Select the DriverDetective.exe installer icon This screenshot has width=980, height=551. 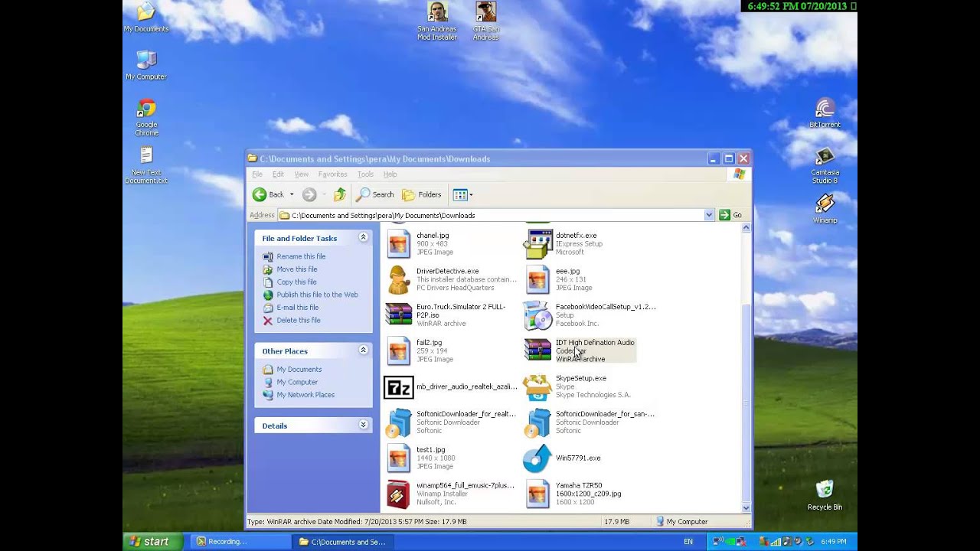point(398,279)
